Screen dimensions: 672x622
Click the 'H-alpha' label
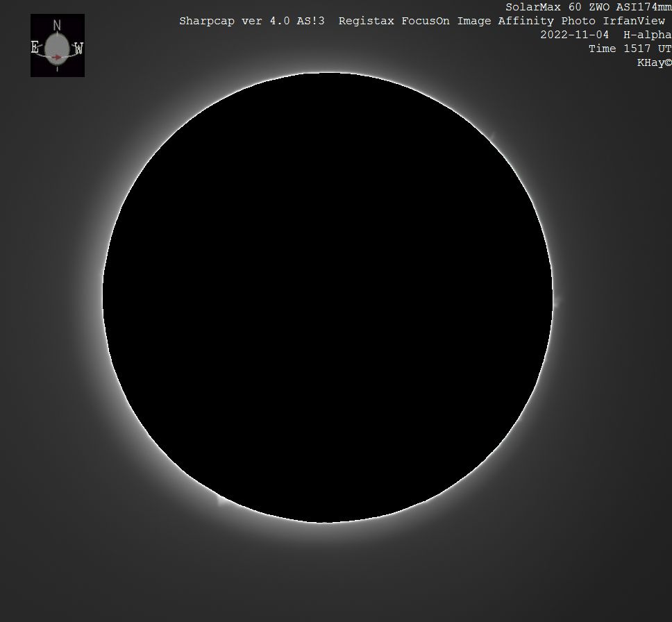647,35
